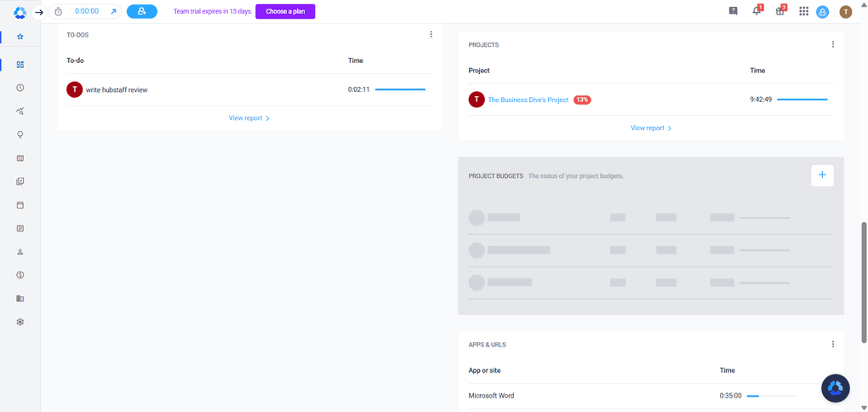Viewport: 868px width, 412px height.
Task: Click the Microsoft Word time progress bar
Action: click(x=772, y=396)
